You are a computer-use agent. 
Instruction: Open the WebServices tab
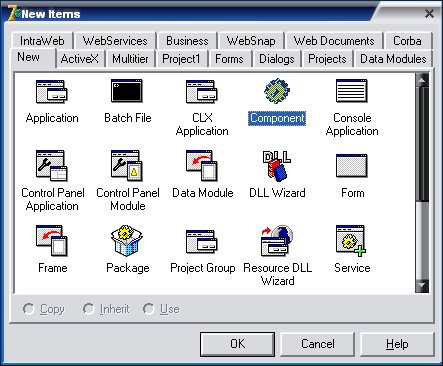(x=115, y=41)
